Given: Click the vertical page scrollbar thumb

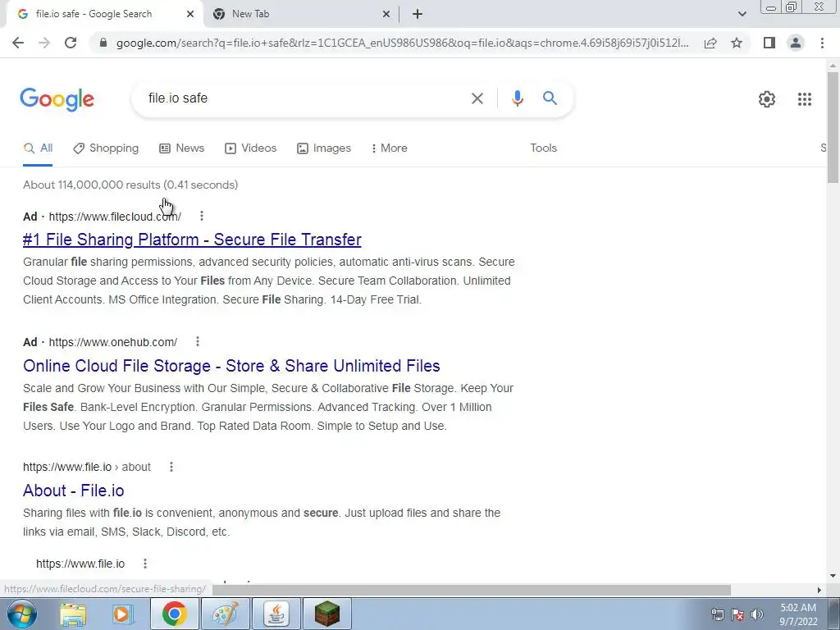Looking at the screenshot, I should (833, 126).
